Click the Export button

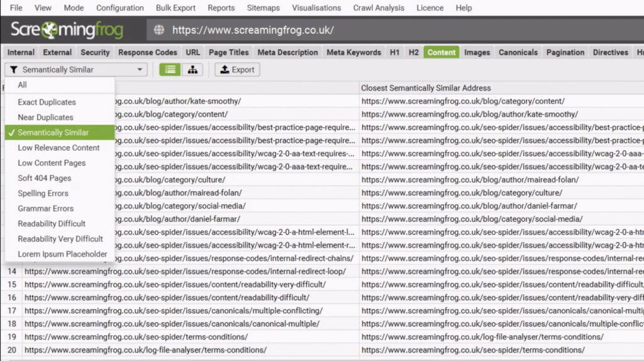pyautogui.click(x=237, y=70)
